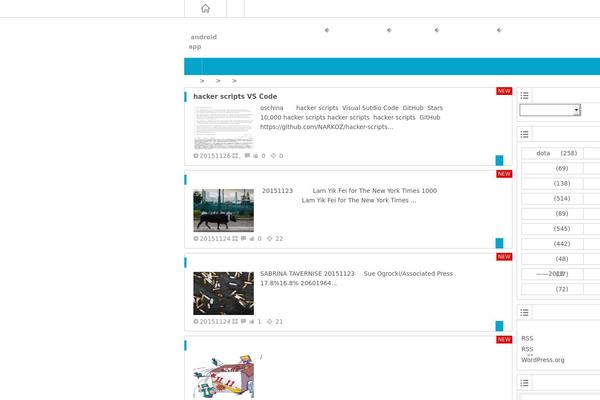Like the hacker scripts post with thumbs-up
The width and height of the screenshot is (600, 400).
tap(256, 156)
